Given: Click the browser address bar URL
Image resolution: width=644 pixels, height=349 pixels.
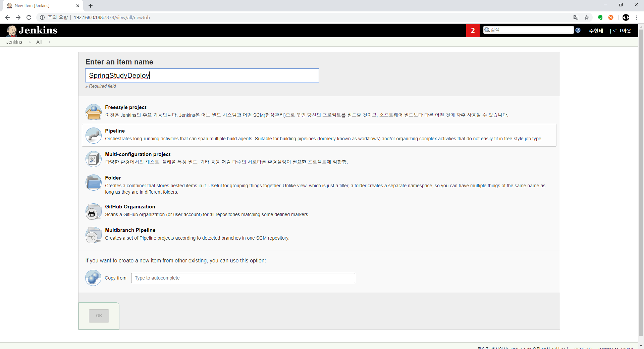Looking at the screenshot, I should point(112,17).
